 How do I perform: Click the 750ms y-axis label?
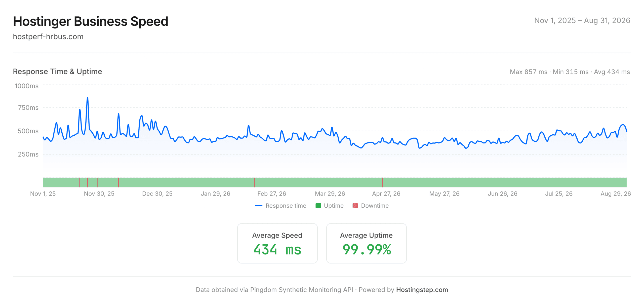(28, 108)
